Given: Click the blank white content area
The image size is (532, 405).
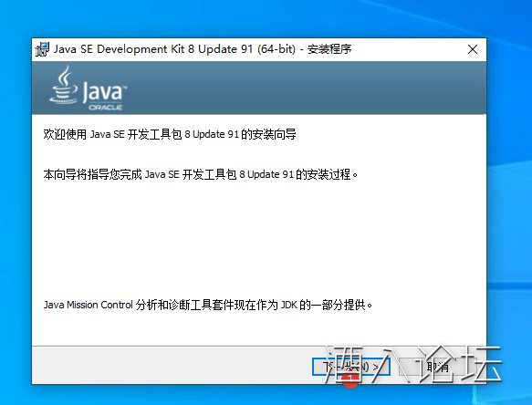Looking at the screenshot, I should [258, 237].
